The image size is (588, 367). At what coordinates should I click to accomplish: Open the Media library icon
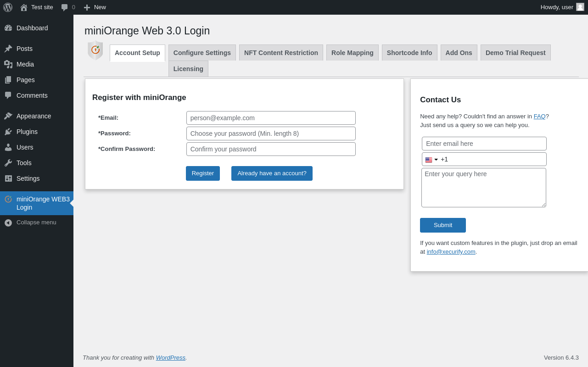pos(8,64)
